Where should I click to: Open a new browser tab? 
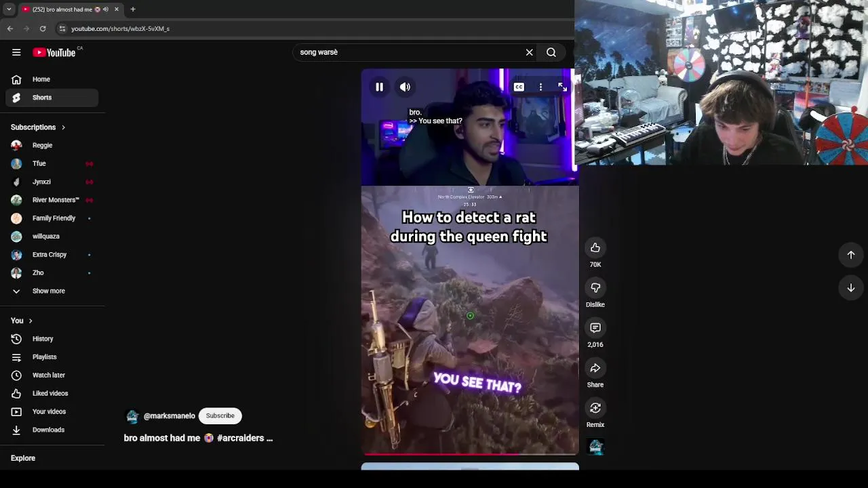133,9
